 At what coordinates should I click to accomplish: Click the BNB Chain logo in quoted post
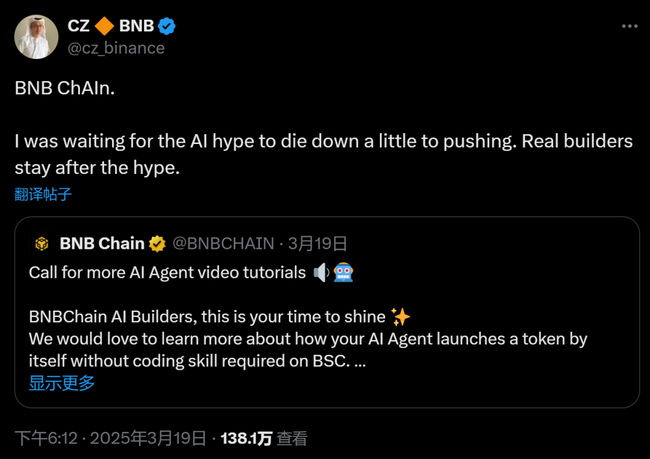tap(42, 243)
